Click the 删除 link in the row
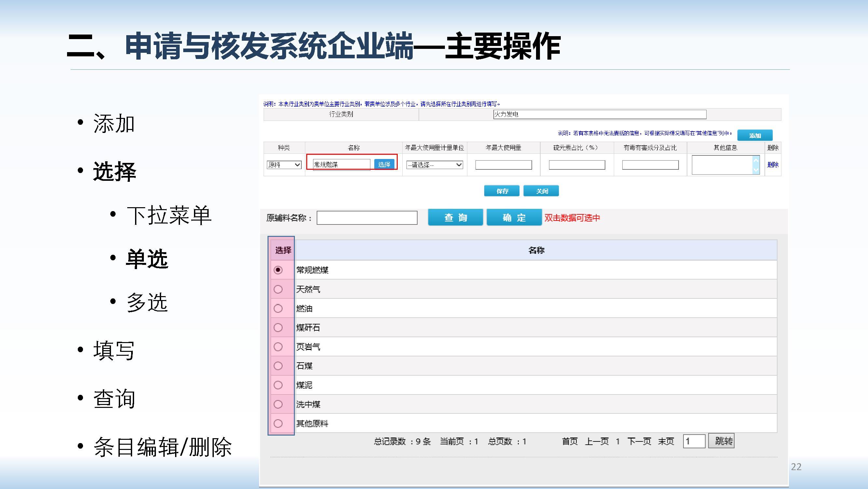This screenshot has height=489, width=868. [773, 165]
